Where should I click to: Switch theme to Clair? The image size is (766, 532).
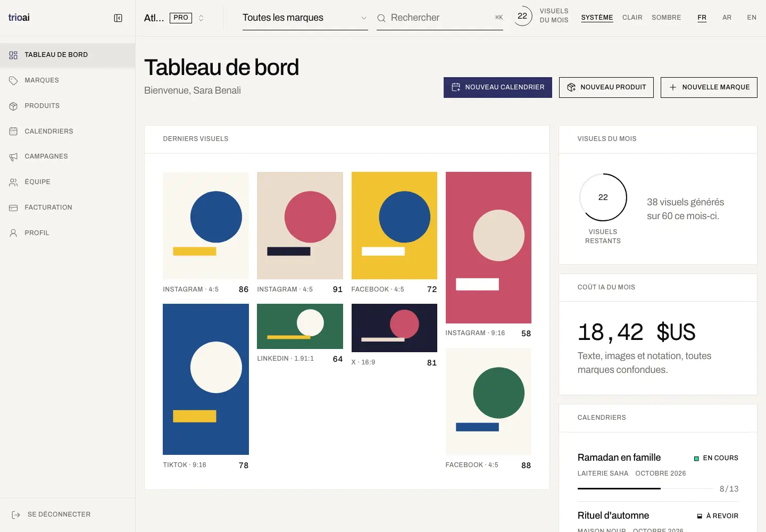(632, 18)
